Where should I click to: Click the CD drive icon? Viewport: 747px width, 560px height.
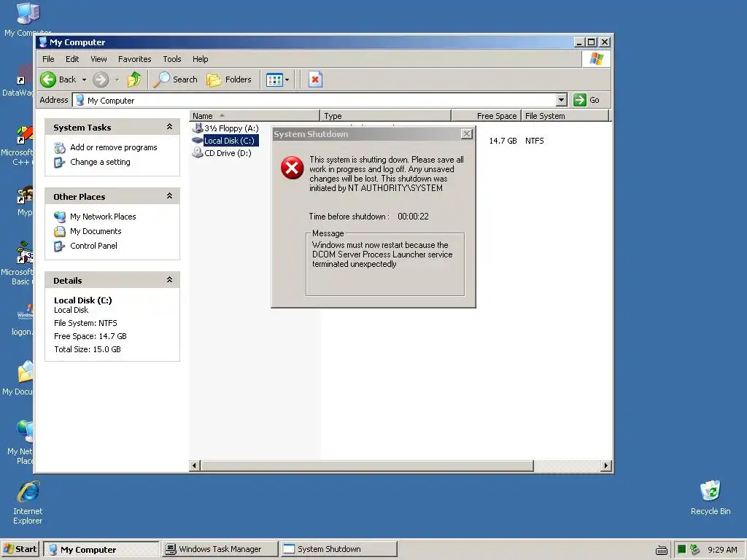click(x=197, y=153)
